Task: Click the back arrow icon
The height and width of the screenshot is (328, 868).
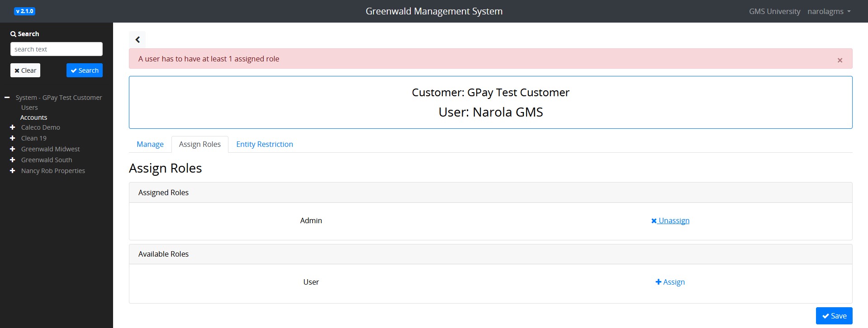Action: (138, 39)
